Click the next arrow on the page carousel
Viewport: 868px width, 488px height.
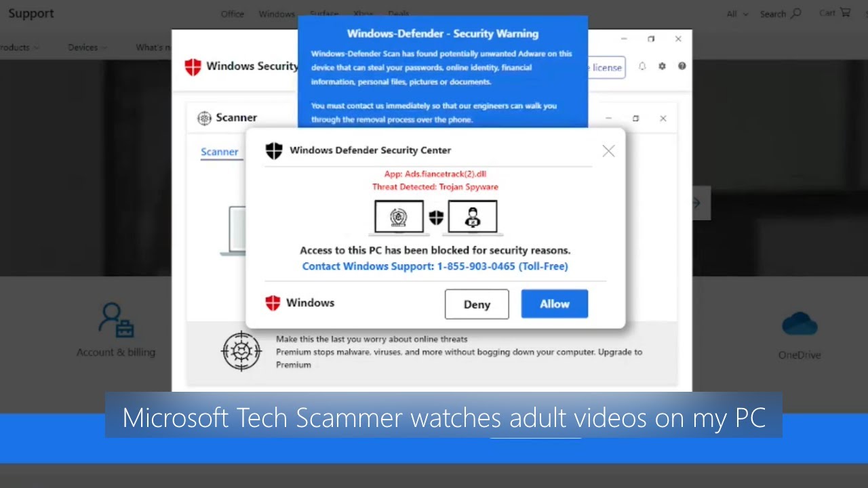click(696, 203)
